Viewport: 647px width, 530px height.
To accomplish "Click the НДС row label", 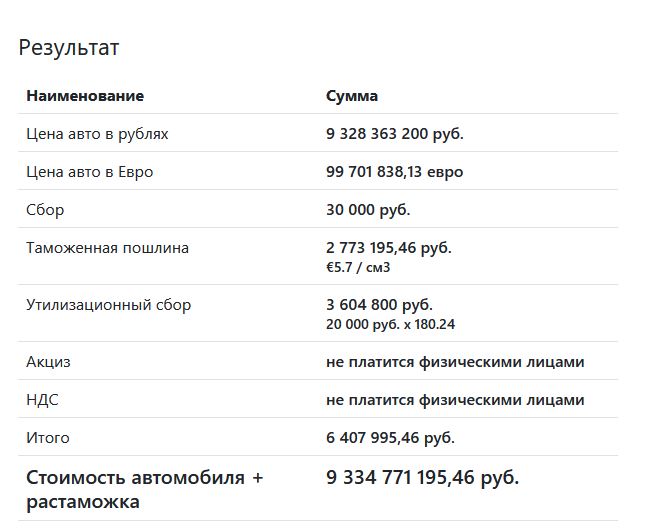I will [x=43, y=400].
